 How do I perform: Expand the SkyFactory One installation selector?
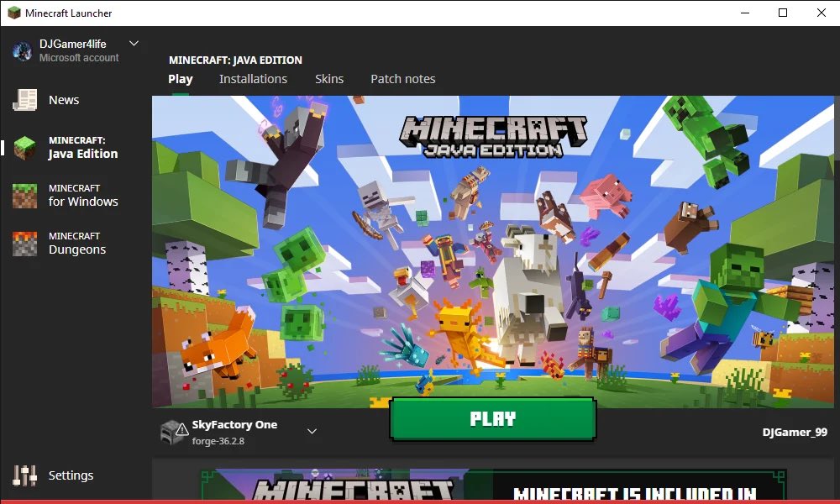click(x=312, y=431)
